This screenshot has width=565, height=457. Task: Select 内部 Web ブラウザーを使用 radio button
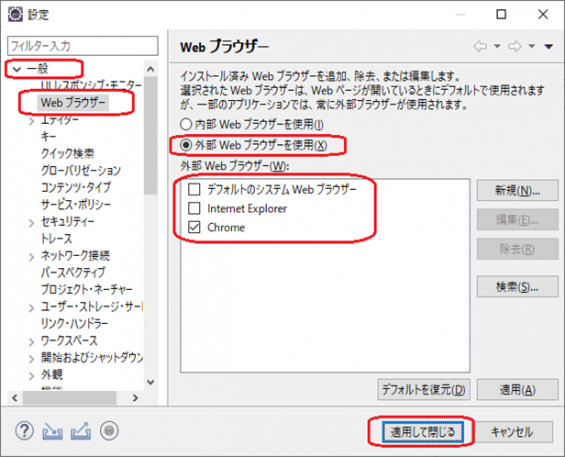(x=186, y=124)
